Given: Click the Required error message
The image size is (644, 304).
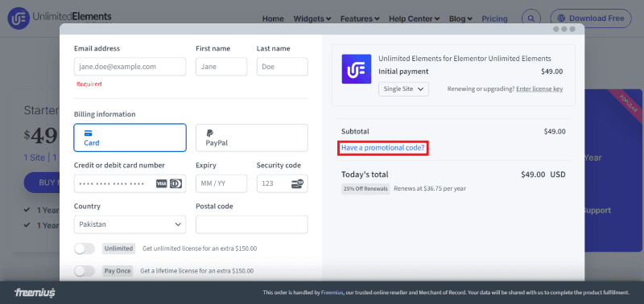Looking at the screenshot, I should (89, 84).
